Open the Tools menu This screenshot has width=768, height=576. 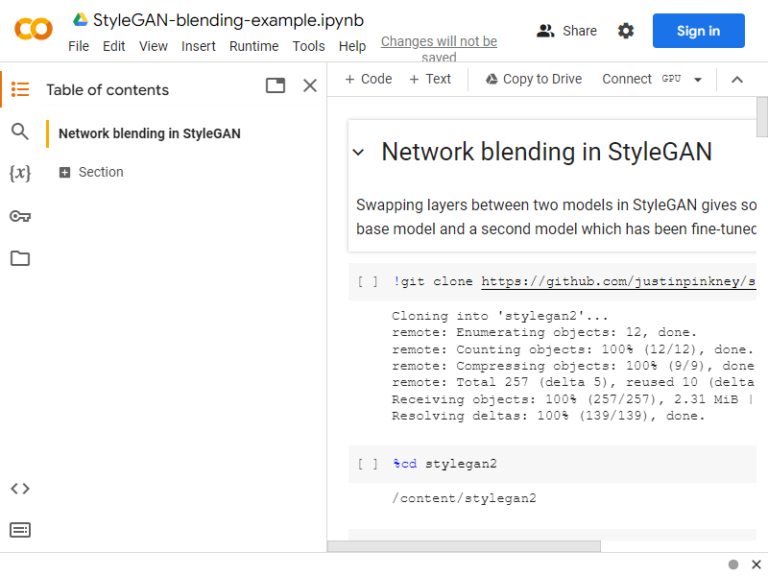[309, 46]
